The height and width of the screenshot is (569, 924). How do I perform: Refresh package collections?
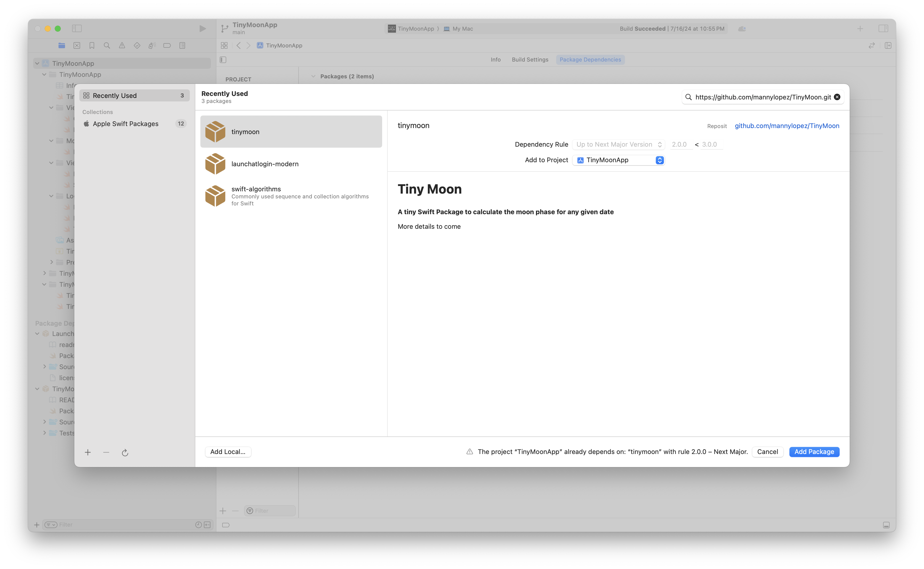coord(125,452)
